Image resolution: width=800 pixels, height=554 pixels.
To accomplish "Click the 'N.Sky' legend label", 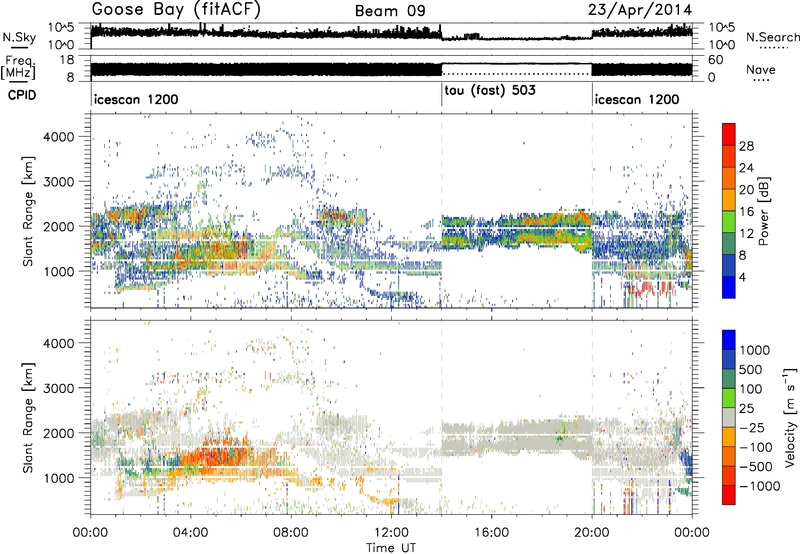I will click(19, 37).
